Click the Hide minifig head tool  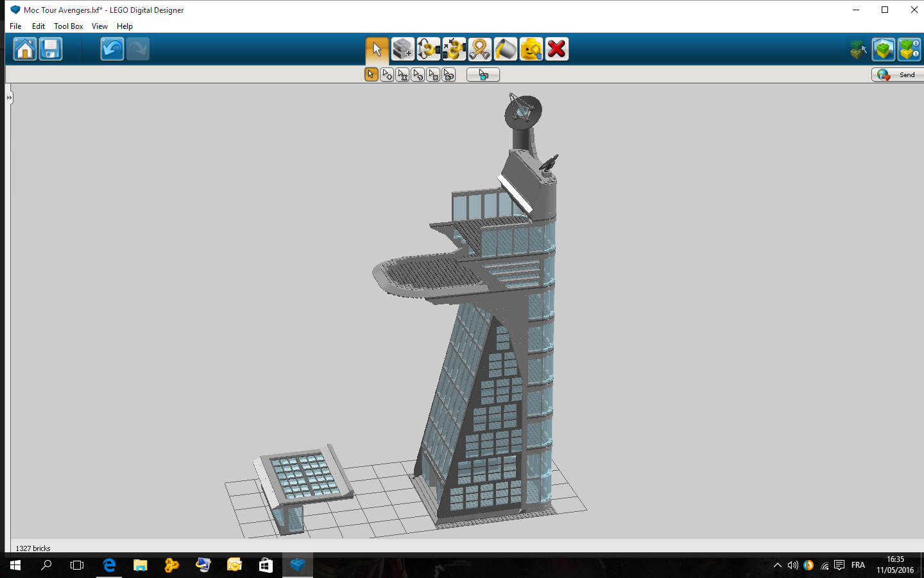(531, 49)
